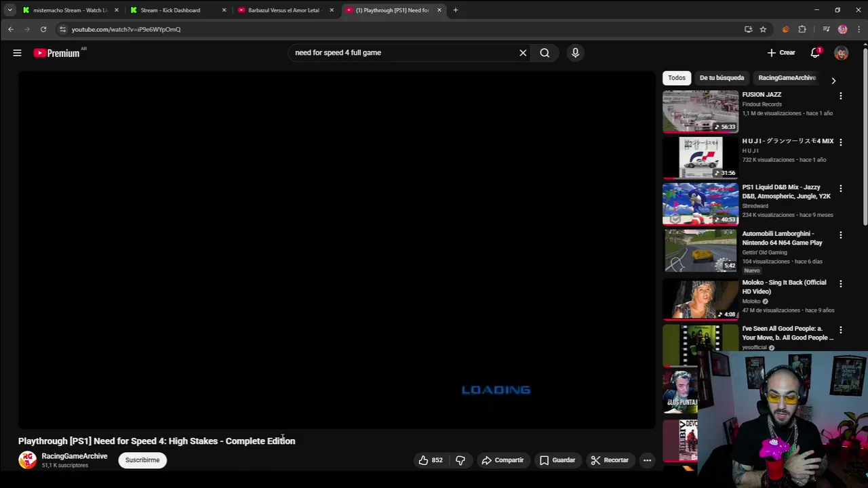Show more filter chips with arrow

pos(833,81)
